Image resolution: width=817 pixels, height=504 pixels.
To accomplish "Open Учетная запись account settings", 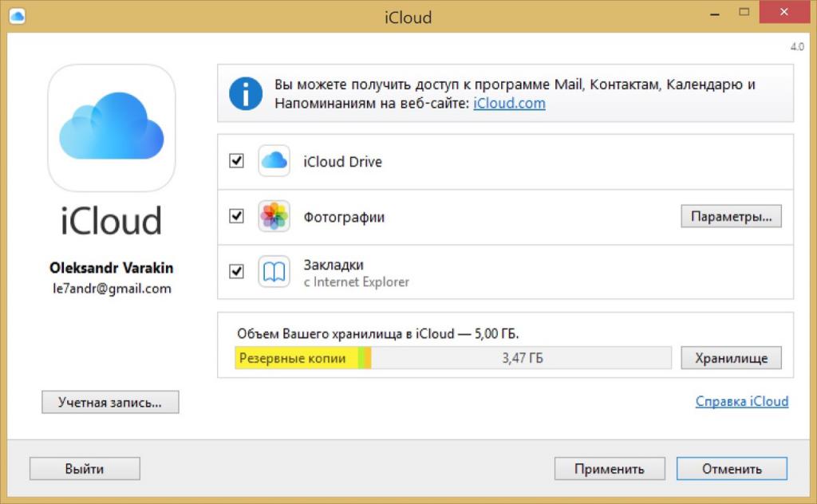I will point(110,402).
